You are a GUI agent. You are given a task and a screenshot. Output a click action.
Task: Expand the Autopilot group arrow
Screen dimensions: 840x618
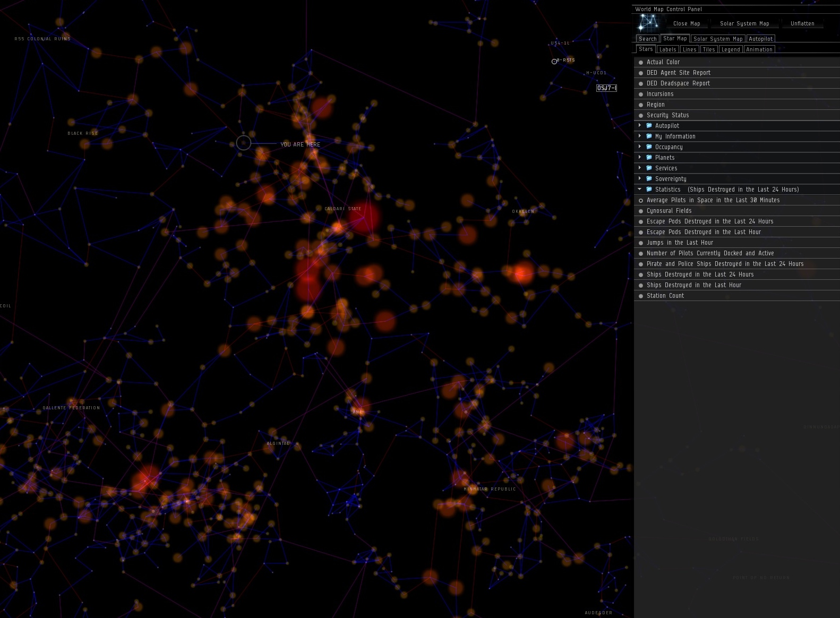[640, 125]
